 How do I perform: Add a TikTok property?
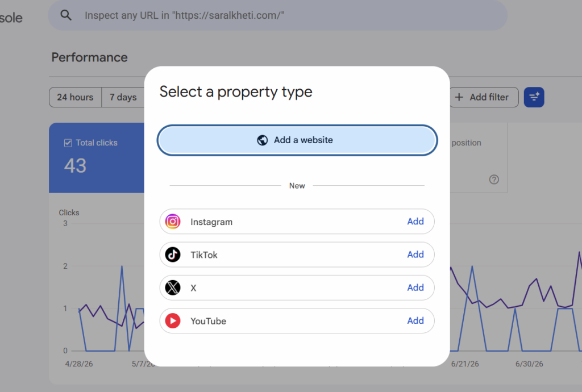(x=415, y=255)
